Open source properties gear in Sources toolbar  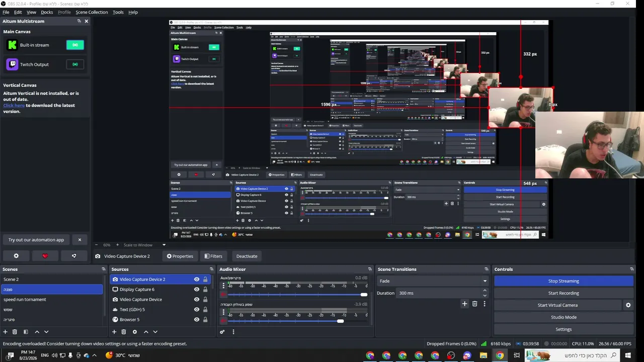(x=135, y=332)
